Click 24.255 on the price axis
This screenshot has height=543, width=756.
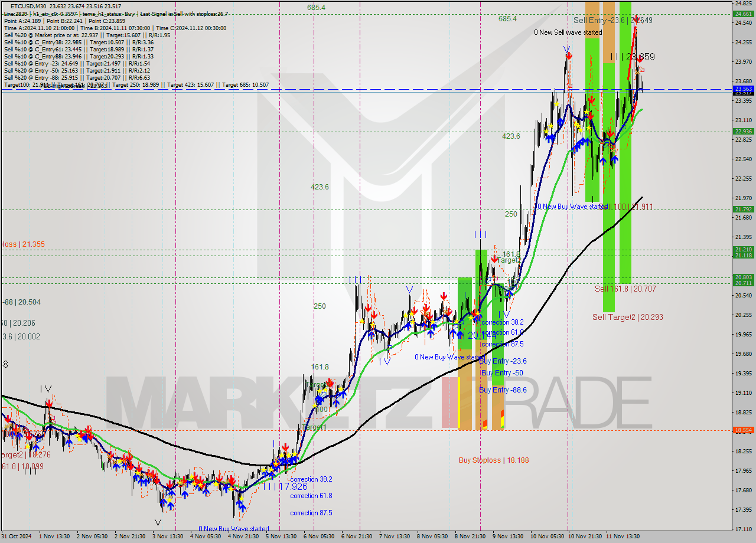(743, 42)
